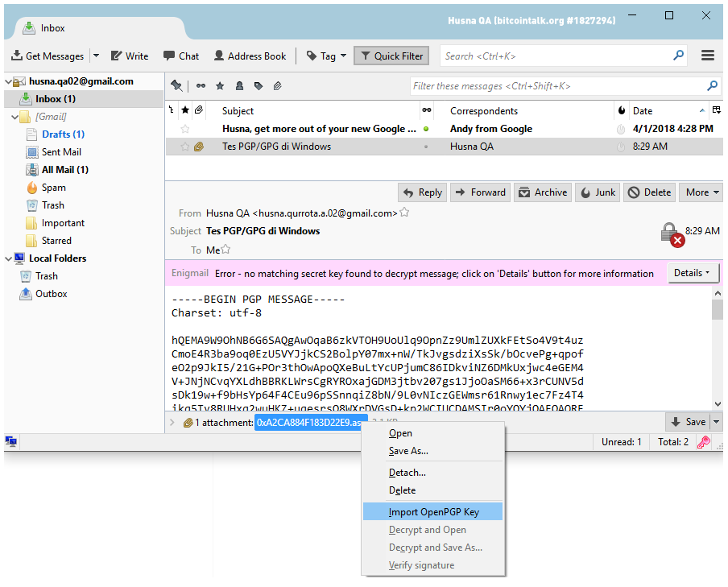Viewport: 728px width, 587px height.
Task: Filter to starred messages only
Action: [220, 85]
